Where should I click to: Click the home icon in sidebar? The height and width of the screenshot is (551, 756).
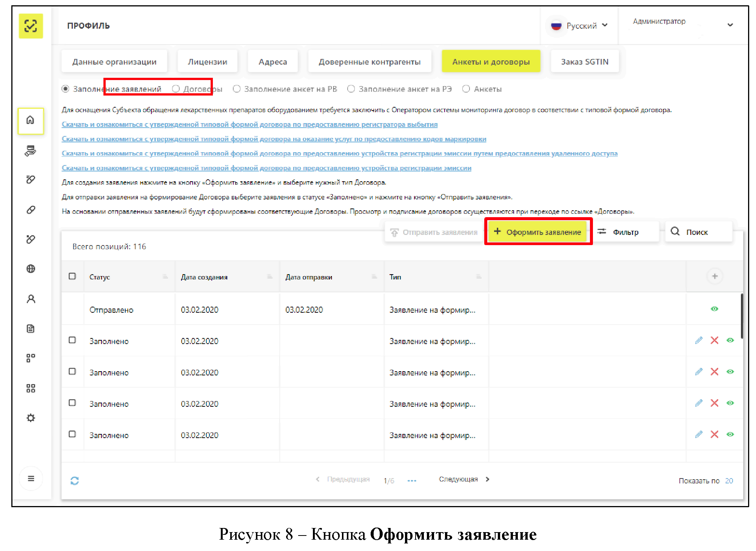coord(31,120)
